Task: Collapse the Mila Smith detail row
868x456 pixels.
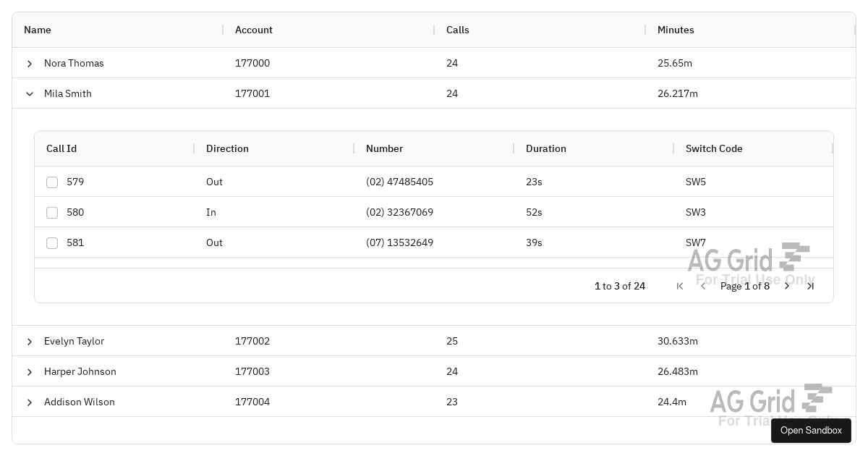Action: (x=30, y=93)
